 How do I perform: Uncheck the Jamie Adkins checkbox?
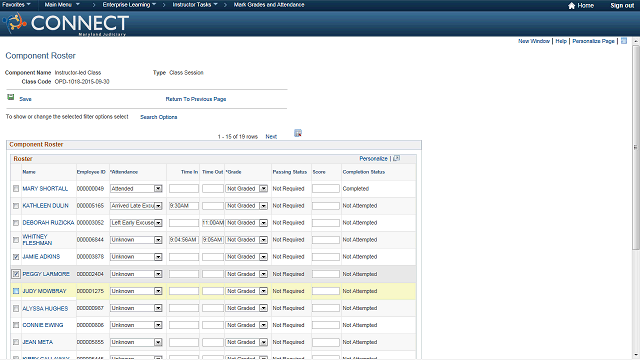[x=16, y=257]
